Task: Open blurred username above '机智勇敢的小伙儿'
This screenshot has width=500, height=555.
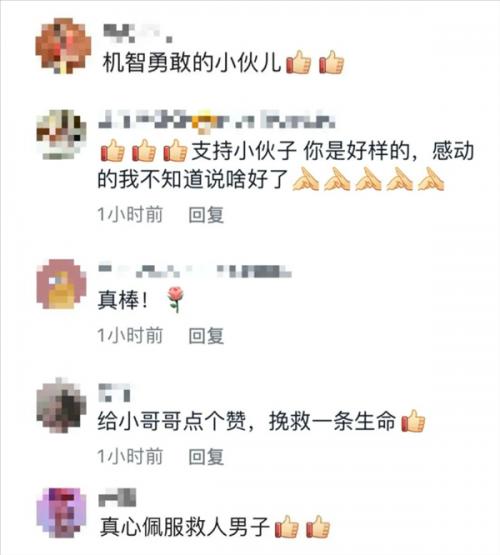Action: click(138, 33)
